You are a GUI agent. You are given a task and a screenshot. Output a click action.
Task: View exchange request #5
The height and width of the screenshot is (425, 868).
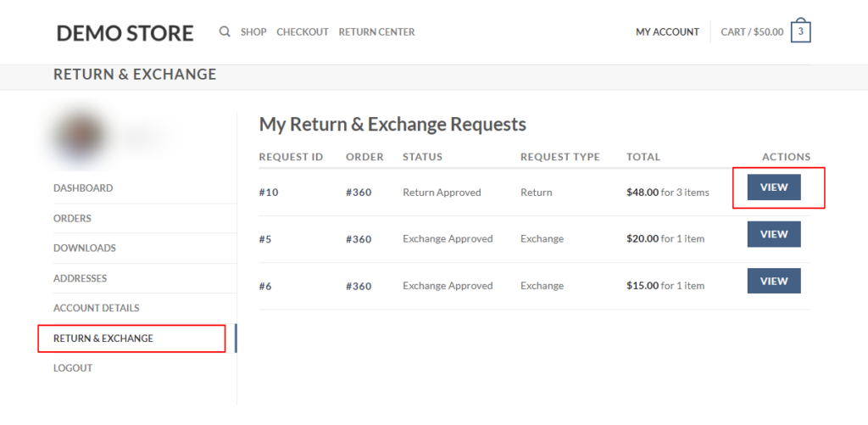pos(774,234)
